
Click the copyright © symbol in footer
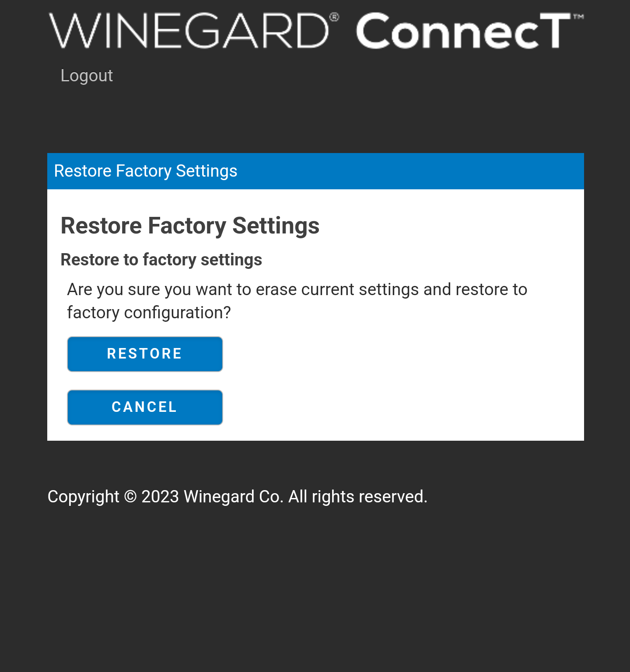point(130,497)
